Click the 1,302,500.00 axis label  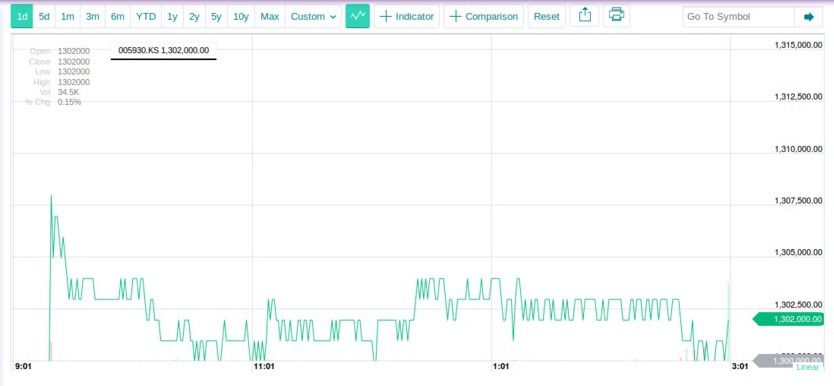799,305
